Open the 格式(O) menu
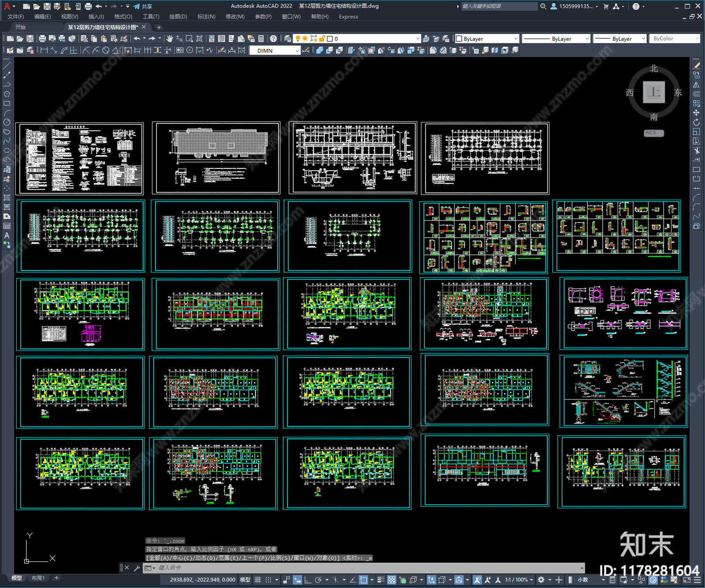 tap(123, 17)
